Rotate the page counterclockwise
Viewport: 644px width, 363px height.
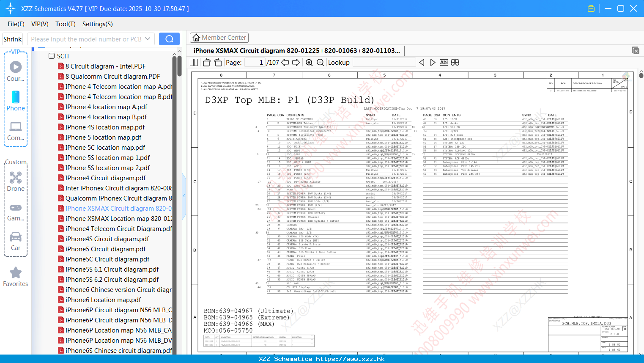pyautogui.click(x=207, y=63)
